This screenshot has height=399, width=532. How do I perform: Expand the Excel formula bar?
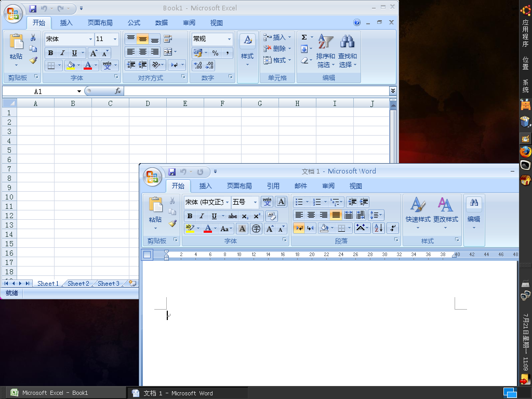click(x=393, y=90)
